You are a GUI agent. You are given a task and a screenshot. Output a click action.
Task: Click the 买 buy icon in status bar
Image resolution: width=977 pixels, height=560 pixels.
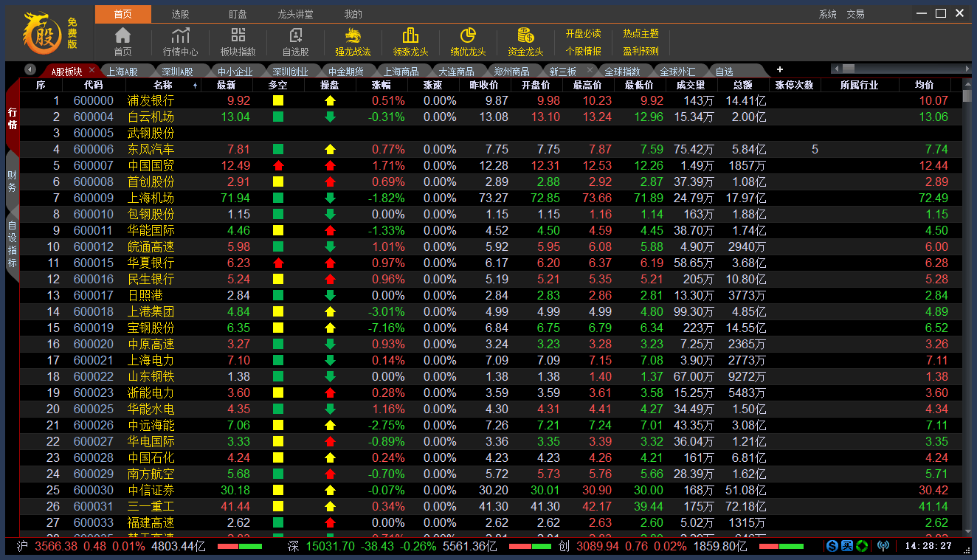click(847, 546)
